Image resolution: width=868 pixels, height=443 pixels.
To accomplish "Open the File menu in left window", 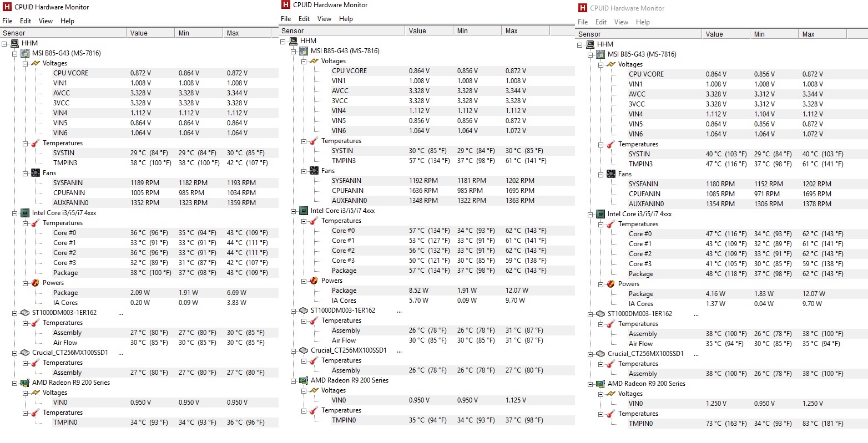I will click(7, 21).
